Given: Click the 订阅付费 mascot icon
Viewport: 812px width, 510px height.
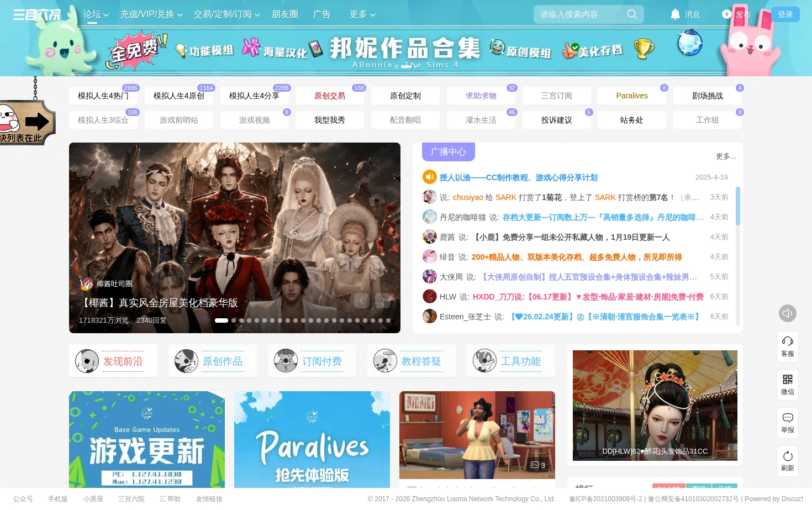Looking at the screenshot, I should coord(286,361).
